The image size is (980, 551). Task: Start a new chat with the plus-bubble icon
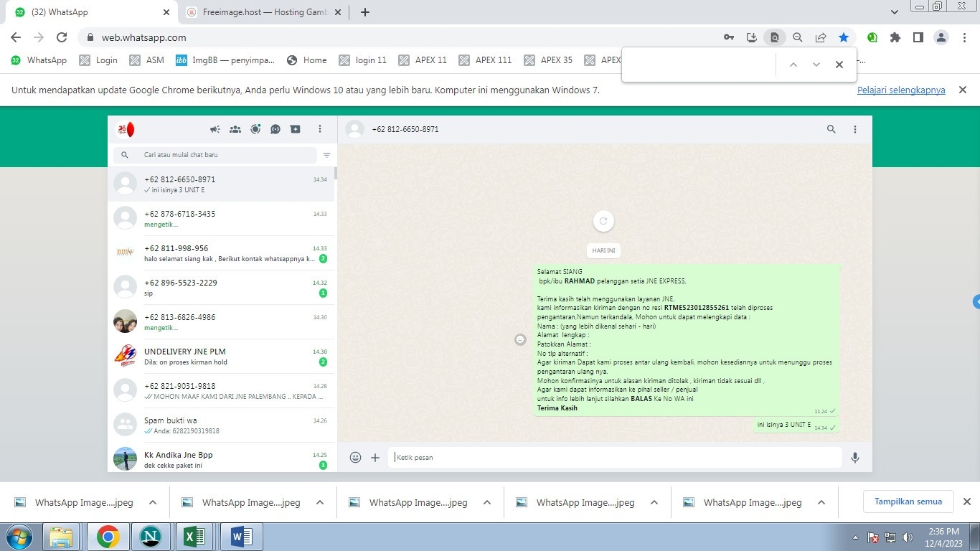tap(295, 129)
